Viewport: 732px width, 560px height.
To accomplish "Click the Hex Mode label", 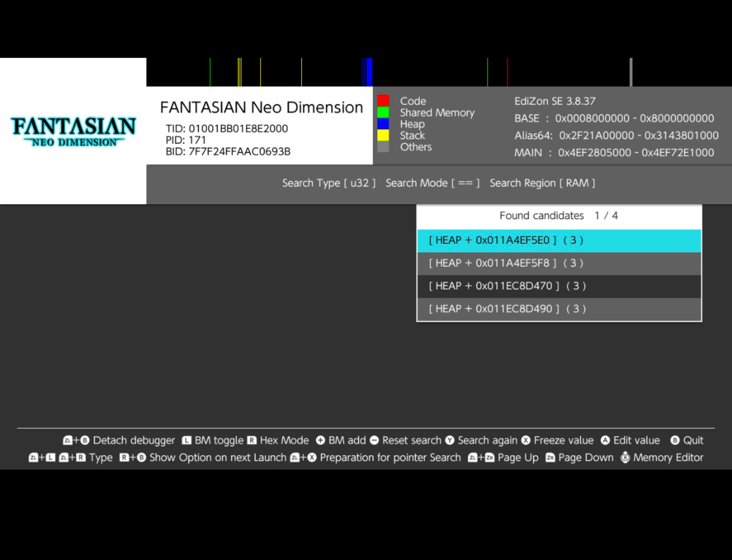I will point(284,441).
